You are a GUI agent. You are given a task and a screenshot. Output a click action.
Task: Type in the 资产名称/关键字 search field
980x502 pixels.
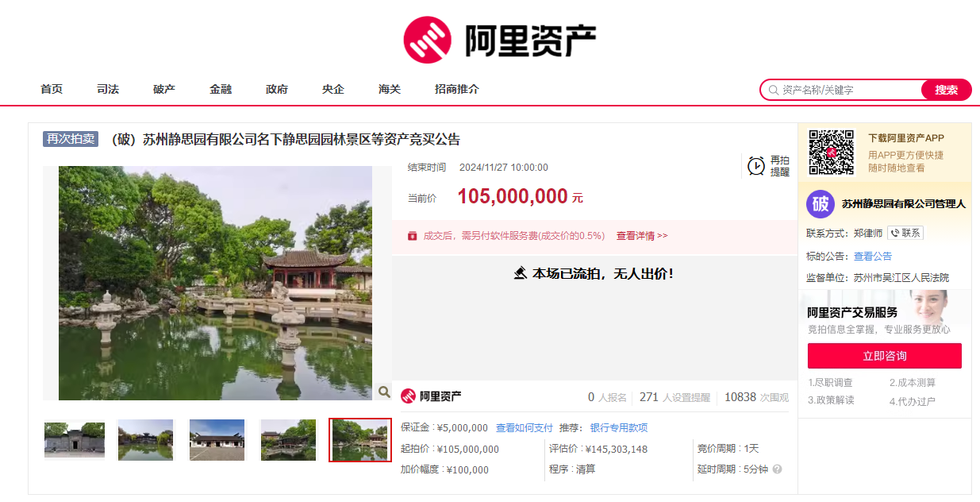[847, 90]
